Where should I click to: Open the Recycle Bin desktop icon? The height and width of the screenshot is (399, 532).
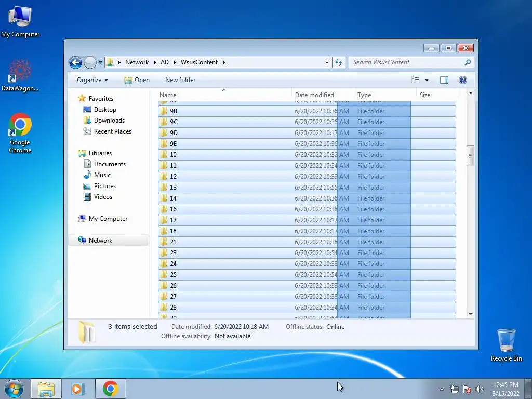point(506,345)
